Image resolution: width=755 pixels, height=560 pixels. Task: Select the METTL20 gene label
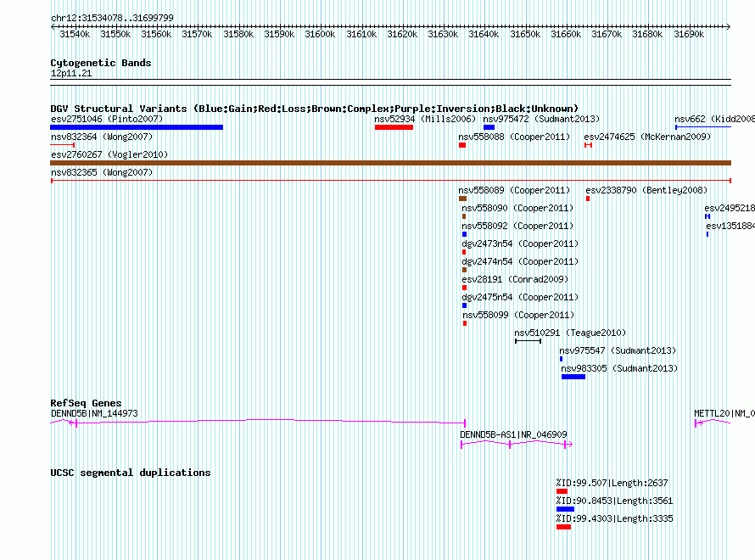point(724,413)
